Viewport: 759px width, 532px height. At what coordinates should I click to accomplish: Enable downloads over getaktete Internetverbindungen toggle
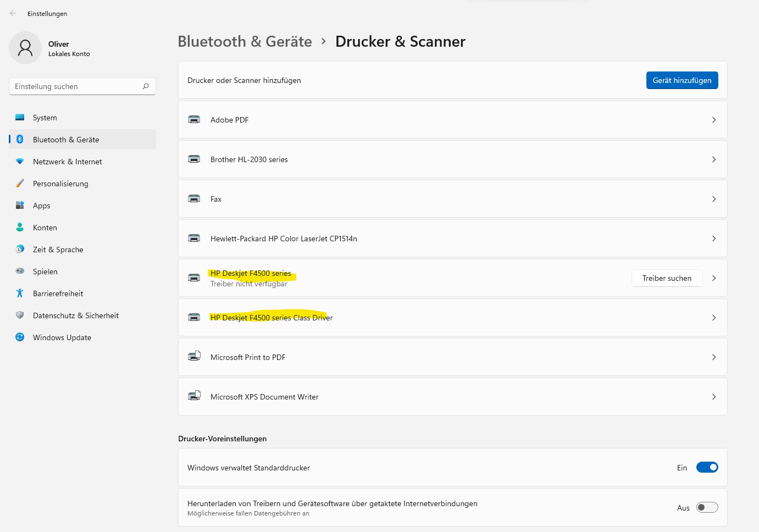pos(707,507)
